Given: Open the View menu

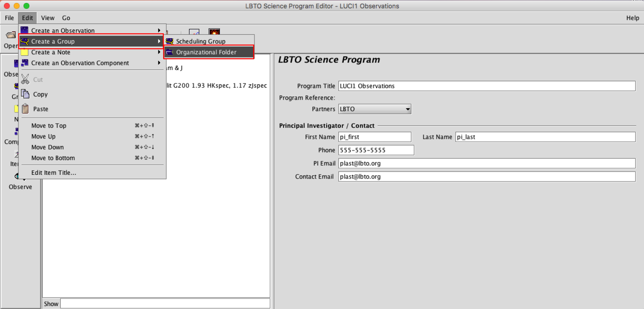Looking at the screenshot, I should [x=48, y=18].
